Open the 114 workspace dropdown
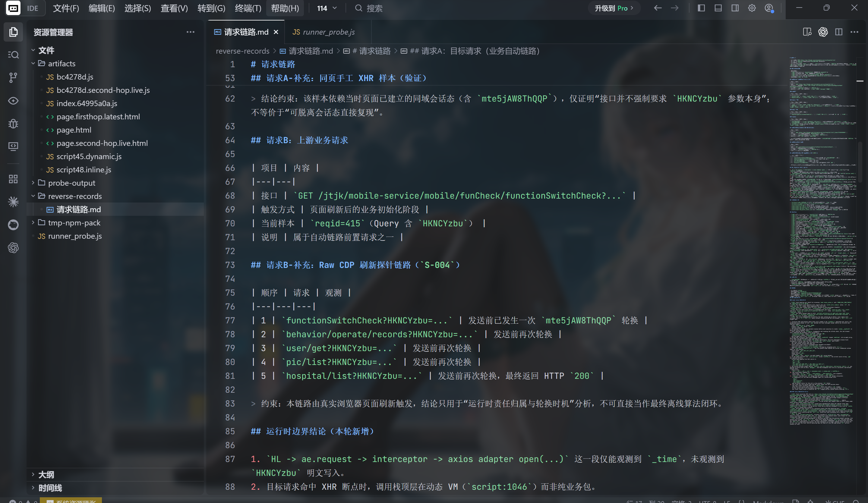Viewport: 868px width, 503px height. 327,8
